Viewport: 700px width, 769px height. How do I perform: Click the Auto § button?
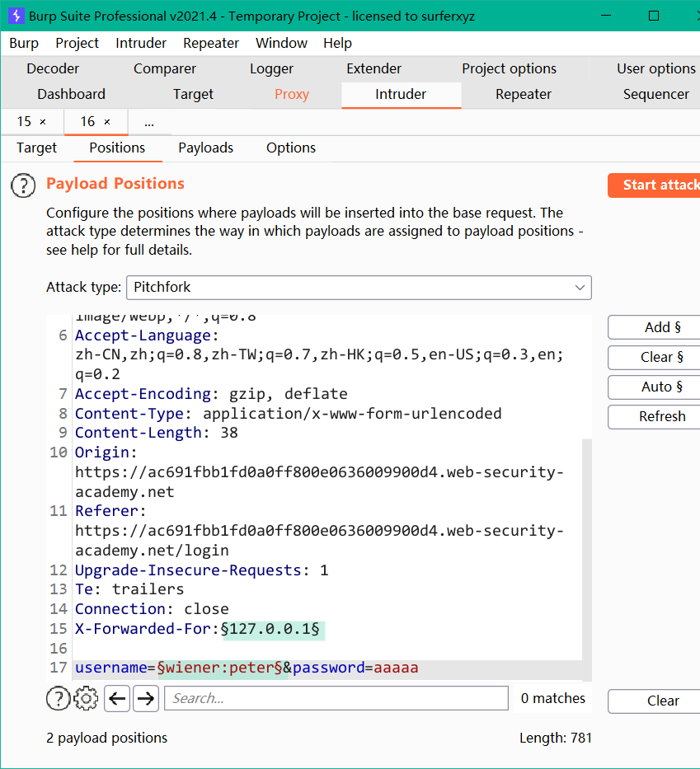[x=655, y=387]
